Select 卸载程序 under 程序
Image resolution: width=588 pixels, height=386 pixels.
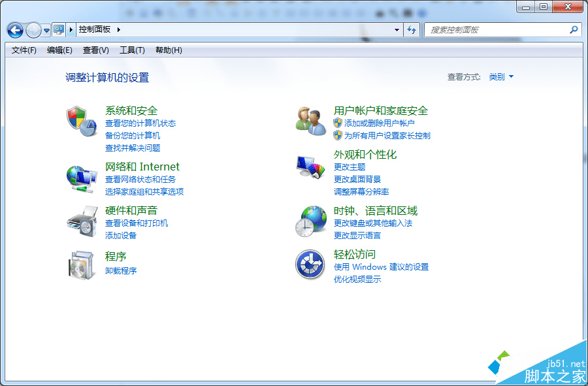tap(121, 270)
